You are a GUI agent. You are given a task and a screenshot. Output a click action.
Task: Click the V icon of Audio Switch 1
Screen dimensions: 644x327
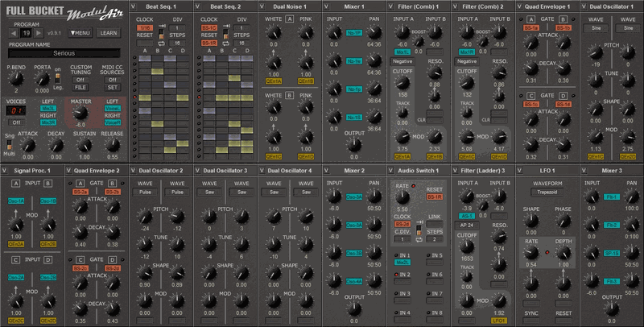coord(392,171)
